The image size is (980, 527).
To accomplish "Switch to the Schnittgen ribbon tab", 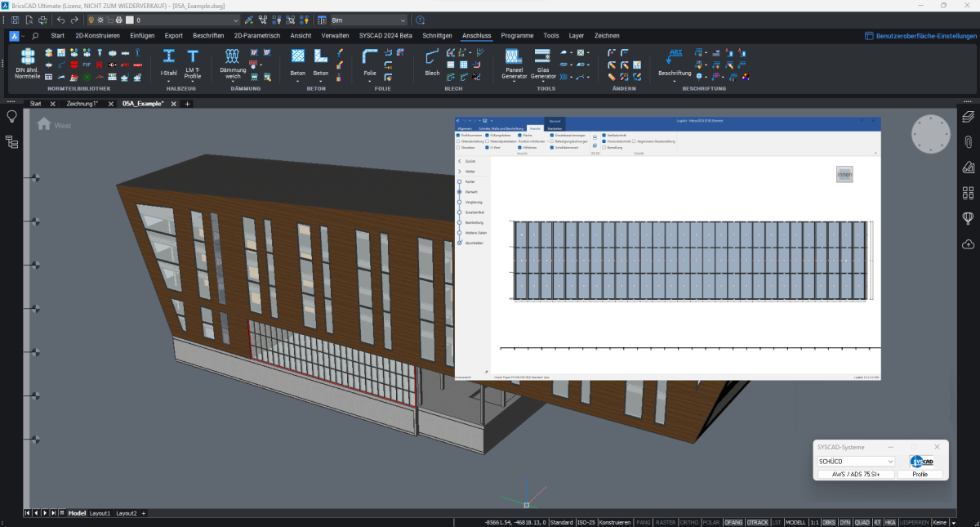I will [x=437, y=36].
